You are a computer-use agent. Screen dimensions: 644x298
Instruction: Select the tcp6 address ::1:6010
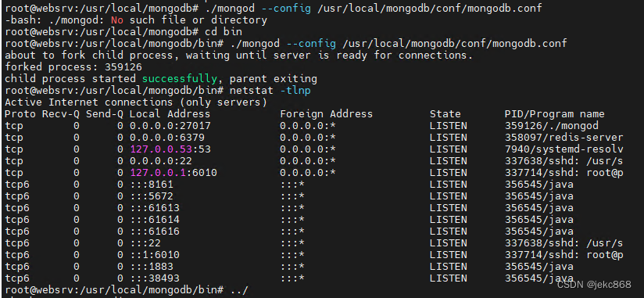tap(155, 255)
